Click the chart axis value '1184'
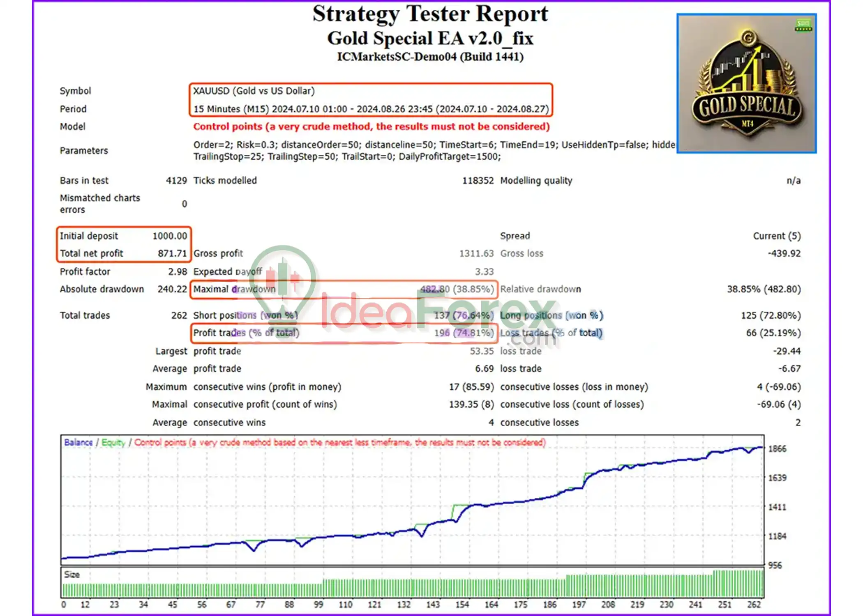This screenshot has width=863, height=616. click(777, 536)
